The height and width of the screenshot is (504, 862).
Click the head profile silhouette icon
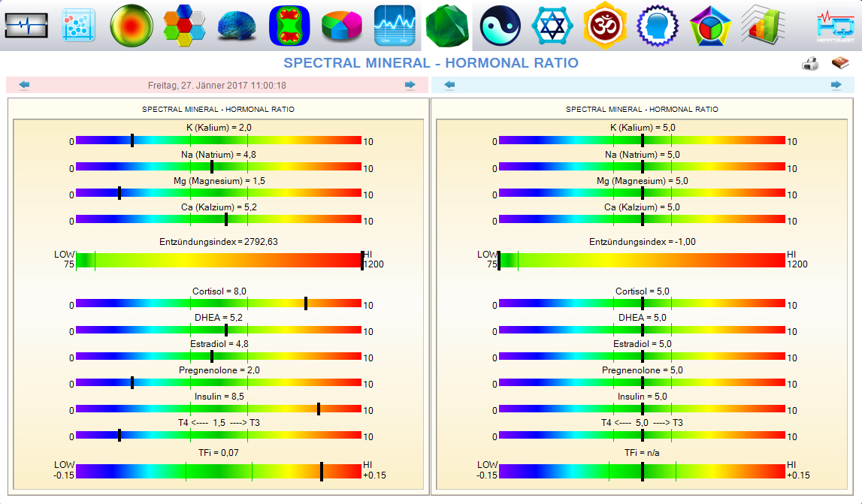pyautogui.click(x=658, y=26)
